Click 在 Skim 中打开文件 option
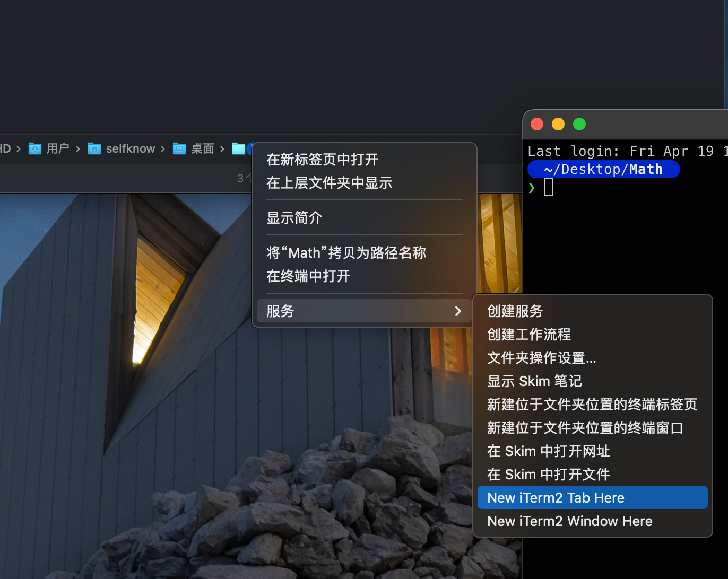Viewport: 728px width, 579px height. tap(548, 475)
